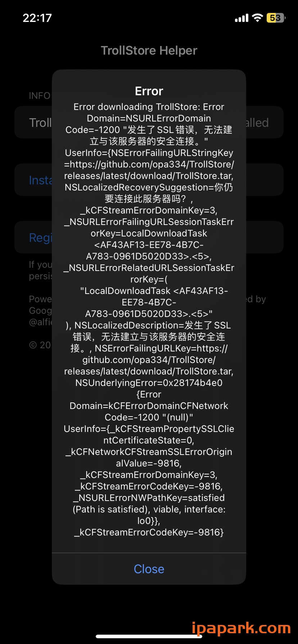Tap the battery level indicator showing 53
The image size is (298, 644).
coord(276,18)
